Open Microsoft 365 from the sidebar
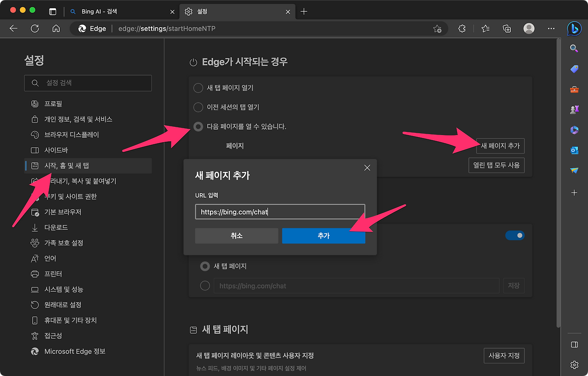588x376 pixels. coord(574,130)
